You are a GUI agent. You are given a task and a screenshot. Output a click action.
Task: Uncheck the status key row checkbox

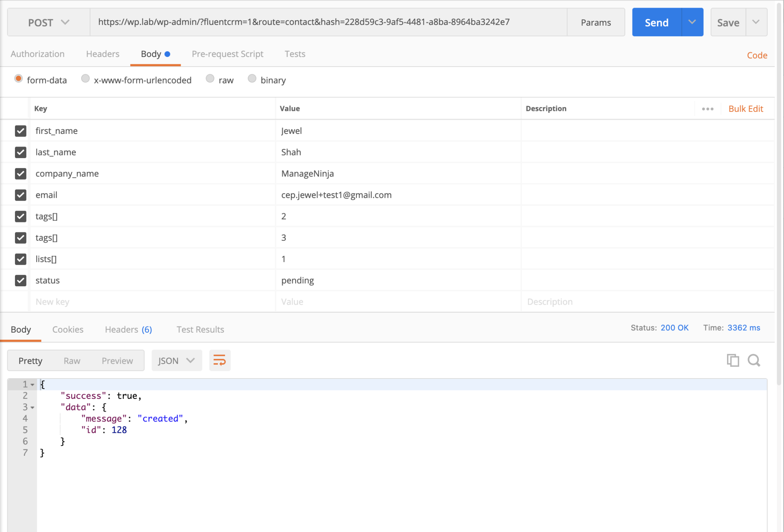(20, 281)
